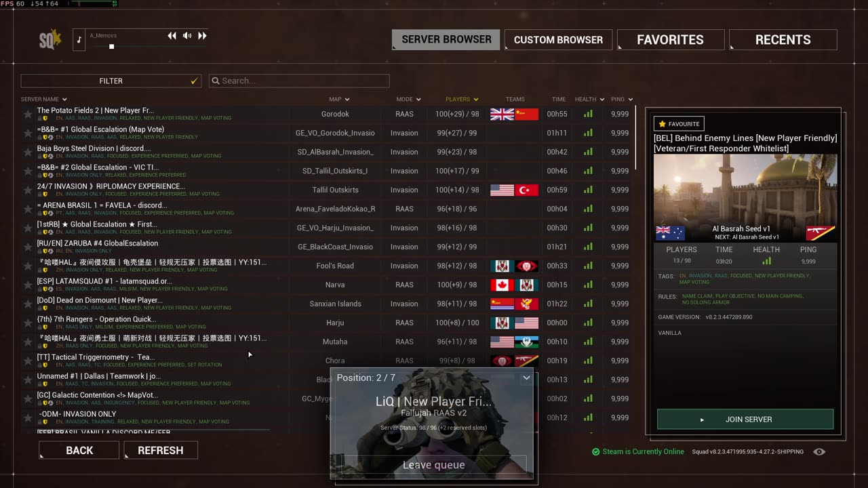Screen dimensions: 868x488
Task: Favorite =B&B= #1 Global Escalation star
Action: [28, 133]
